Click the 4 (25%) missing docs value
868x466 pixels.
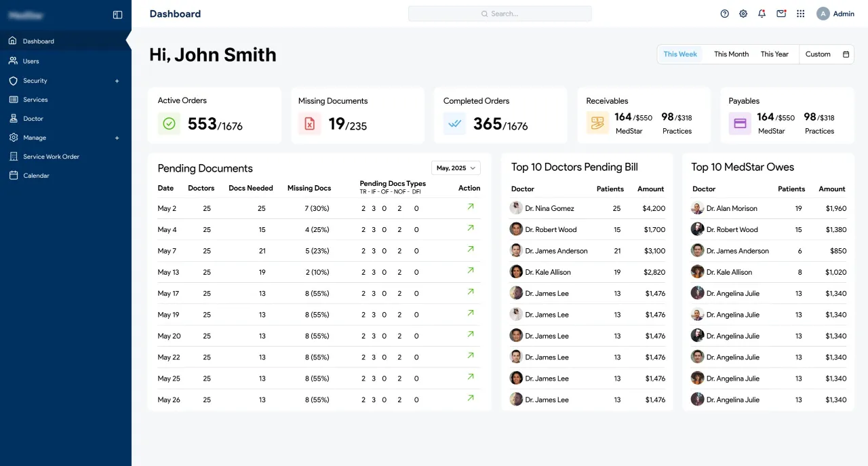point(317,230)
